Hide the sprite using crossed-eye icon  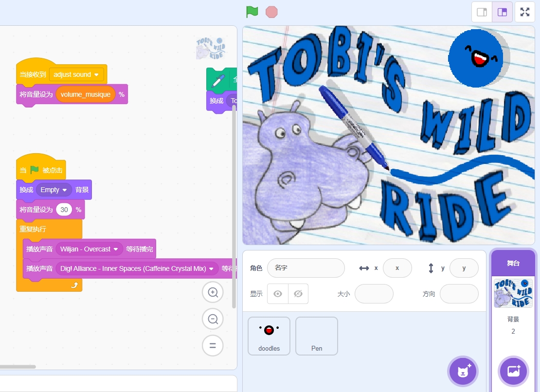coord(298,294)
